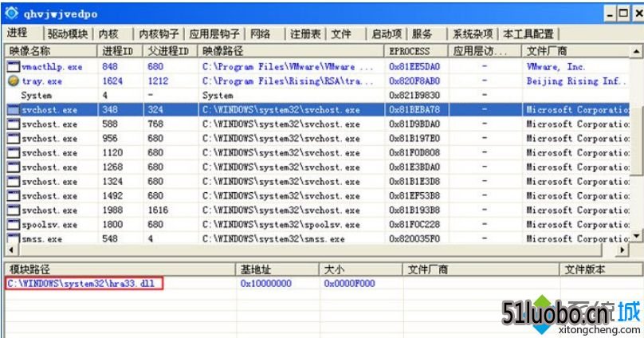This screenshot has height=338, width=644.
Task: Click icon of svchost.exe with PID 1492
Action: [x=14, y=196]
